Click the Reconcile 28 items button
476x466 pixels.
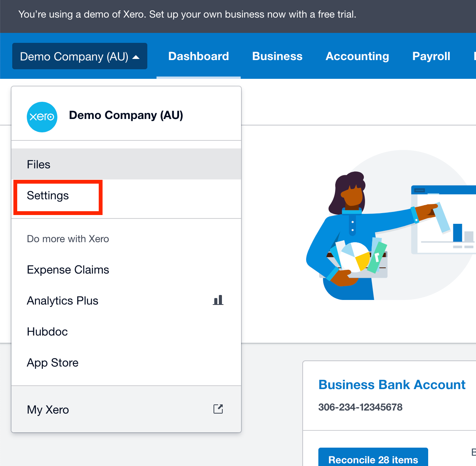[x=373, y=458]
